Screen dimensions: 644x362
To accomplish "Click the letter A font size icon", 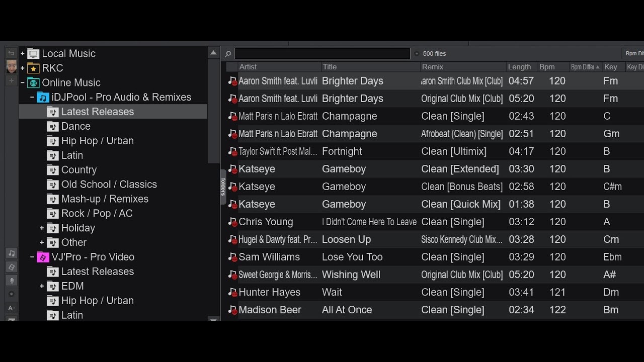I will click(11, 307).
